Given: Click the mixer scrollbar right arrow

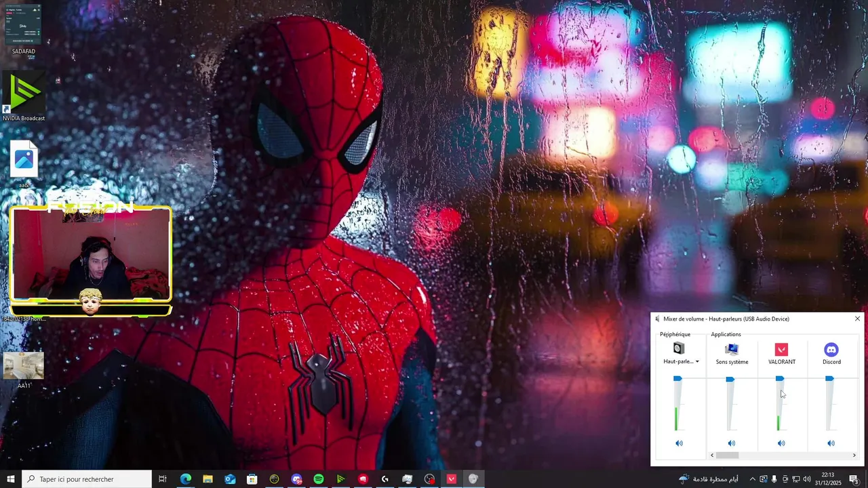Looking at the screenshot, I should click(x=854, y=455).
